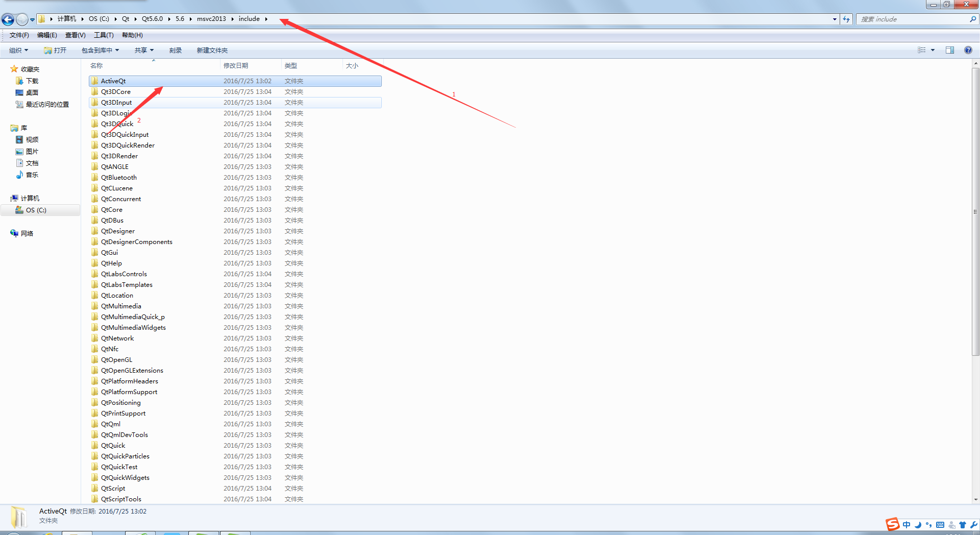Select the QtGui folder icon
980x535 pixels.
click(95, 252)
